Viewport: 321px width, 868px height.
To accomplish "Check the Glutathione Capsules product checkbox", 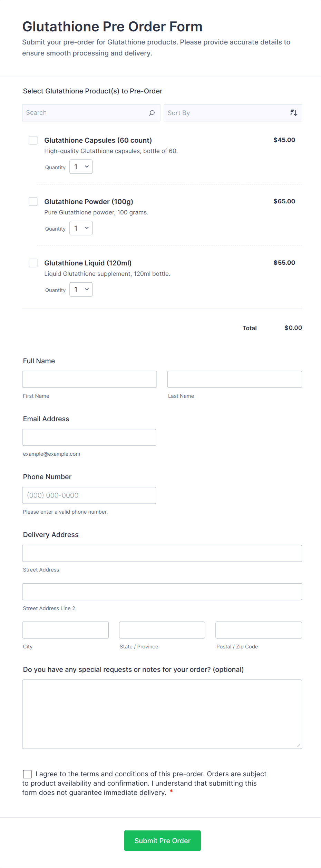I will click(x=33, y=140).
